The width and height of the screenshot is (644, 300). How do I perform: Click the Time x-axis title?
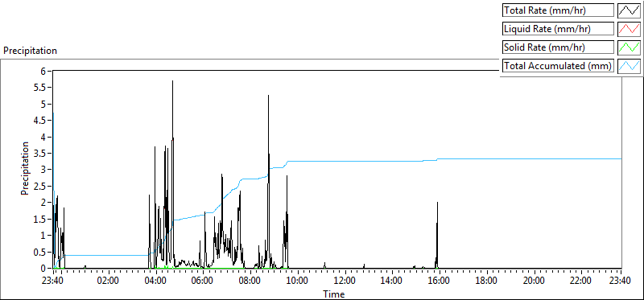point(333,294)
